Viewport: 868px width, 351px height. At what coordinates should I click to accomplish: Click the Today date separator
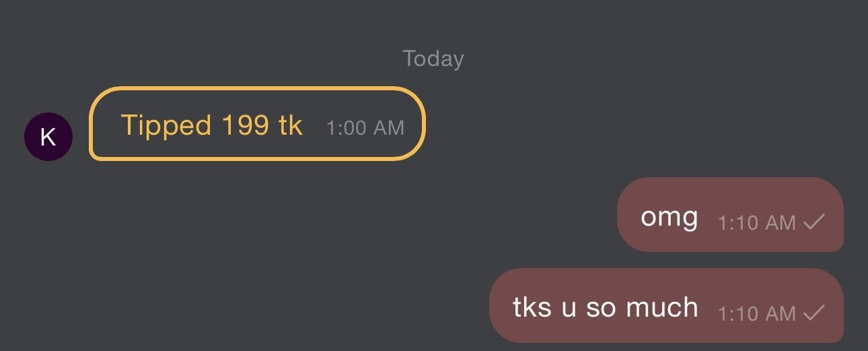tap(433, 59)
